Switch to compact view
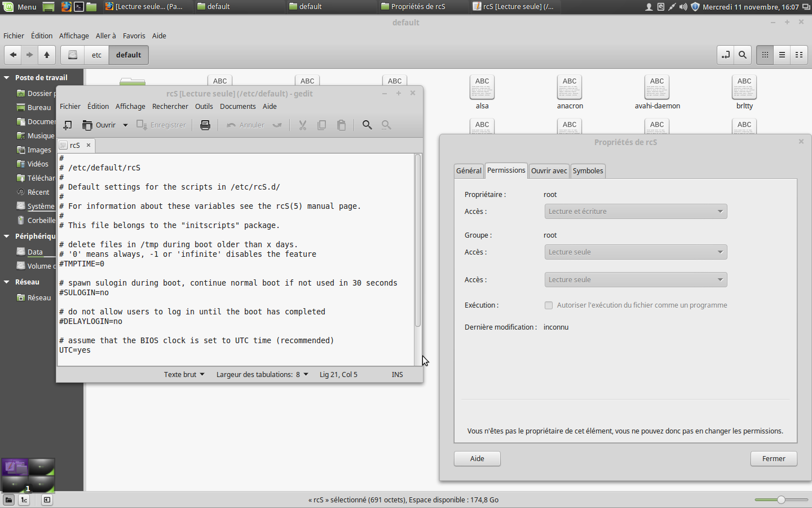The width and height of the screenshot is (812, 508). pos(799,55)
